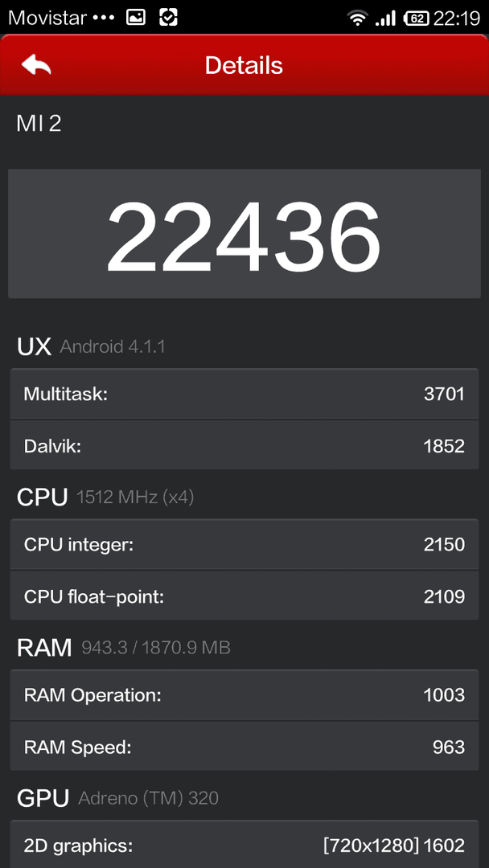Tap the Wi-Fi status icon

[358, 18]
